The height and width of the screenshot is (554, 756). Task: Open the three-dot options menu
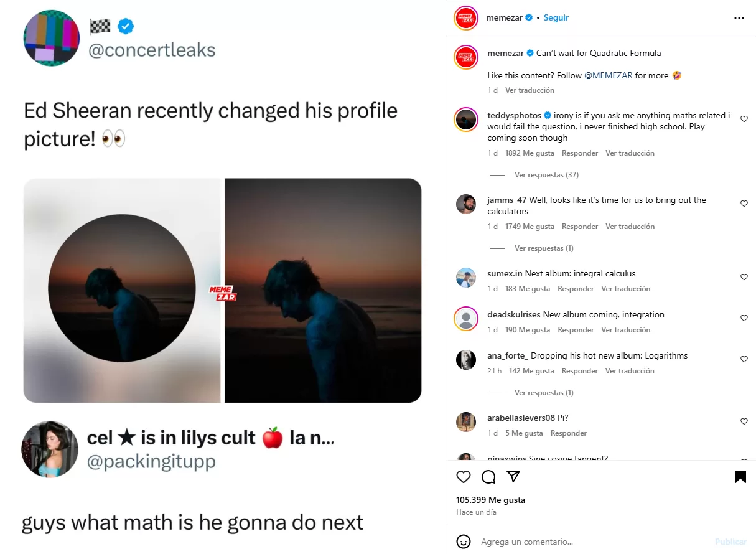[x=739, y=18]
